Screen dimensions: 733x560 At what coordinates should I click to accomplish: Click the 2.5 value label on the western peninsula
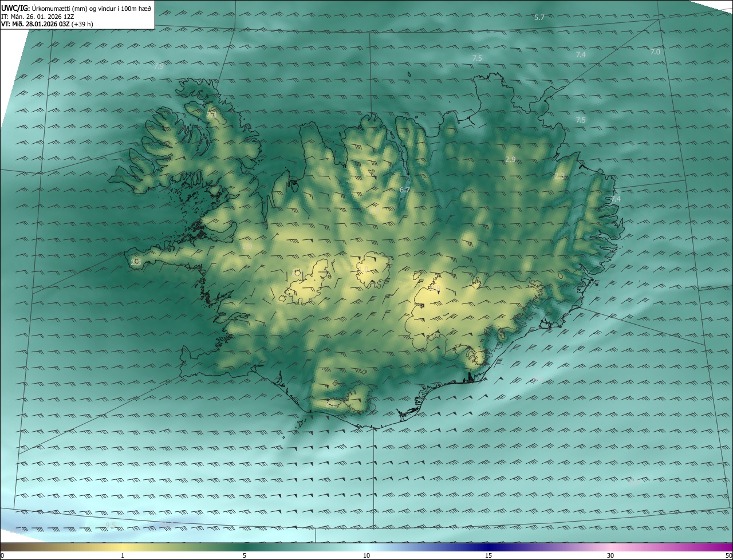click(x=136, y=262)
